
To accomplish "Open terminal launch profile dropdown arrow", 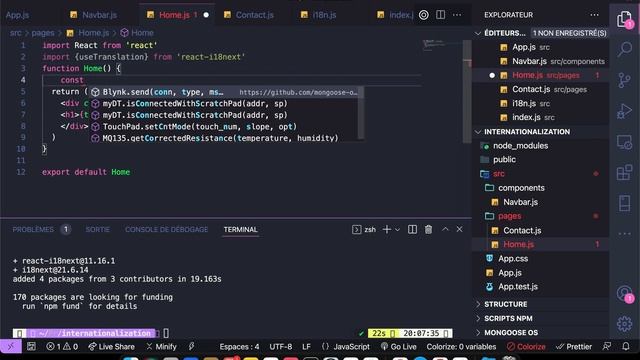I will [x=397, y=230].
